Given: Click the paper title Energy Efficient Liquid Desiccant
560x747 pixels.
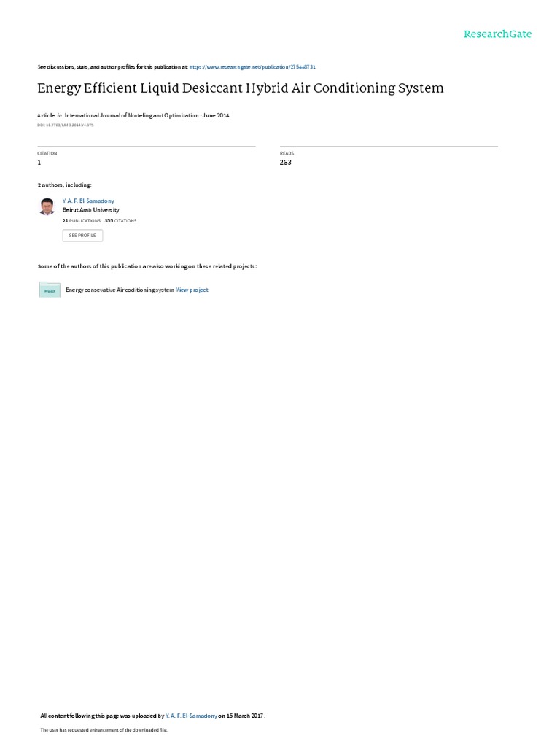Looking at the screenshot, I should click(x=241, y=88).
